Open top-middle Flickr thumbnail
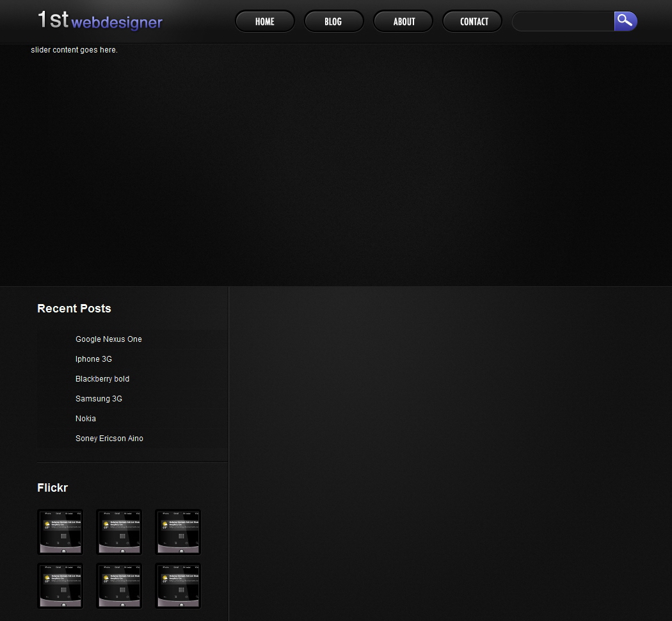Viewport: 672px width, 621px height. coord(119,532)
